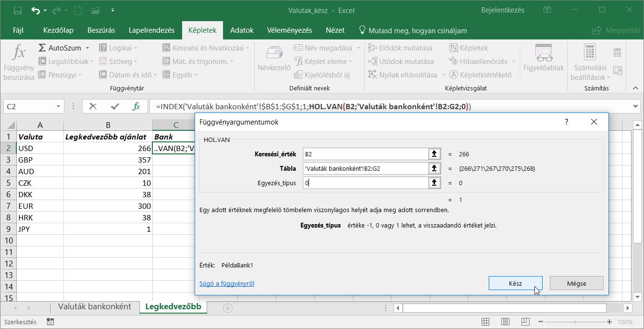Collapse Keresési_érték range selector arrow
The image size is (644, 329).
434,154
